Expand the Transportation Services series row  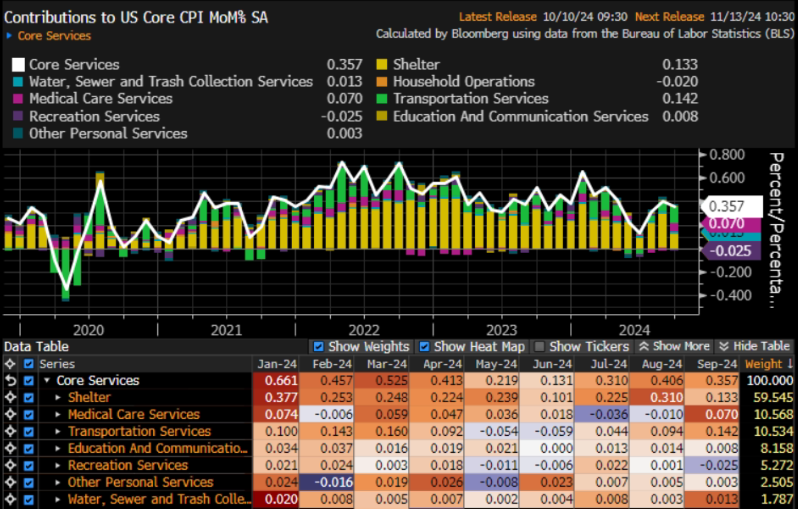(x=58, y=432)
